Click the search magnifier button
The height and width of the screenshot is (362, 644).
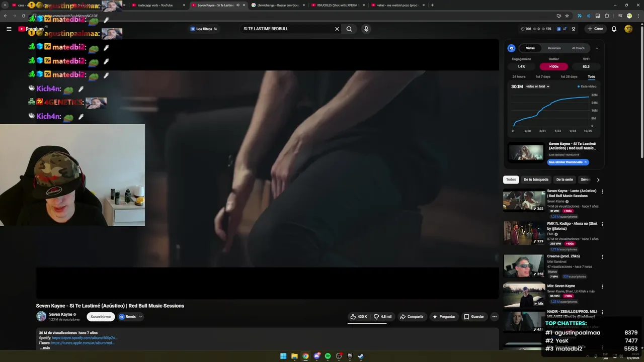349,29
